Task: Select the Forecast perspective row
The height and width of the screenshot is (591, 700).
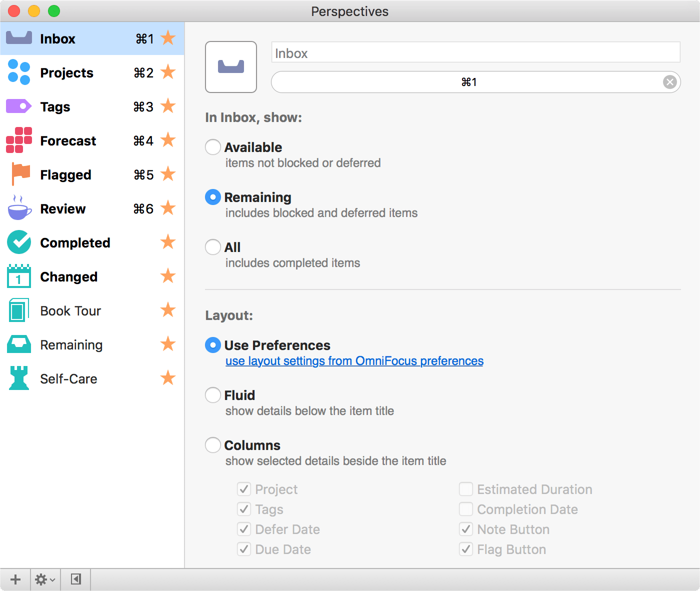Action: 92,140
